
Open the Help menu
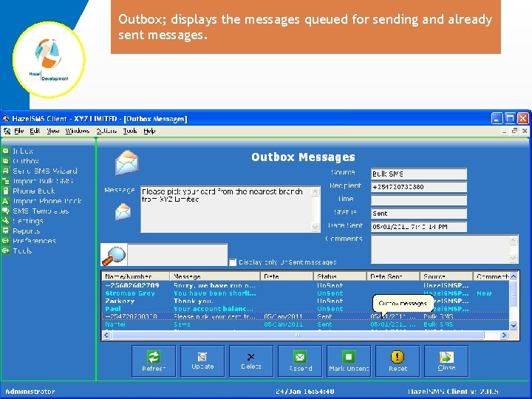(149, 131)
